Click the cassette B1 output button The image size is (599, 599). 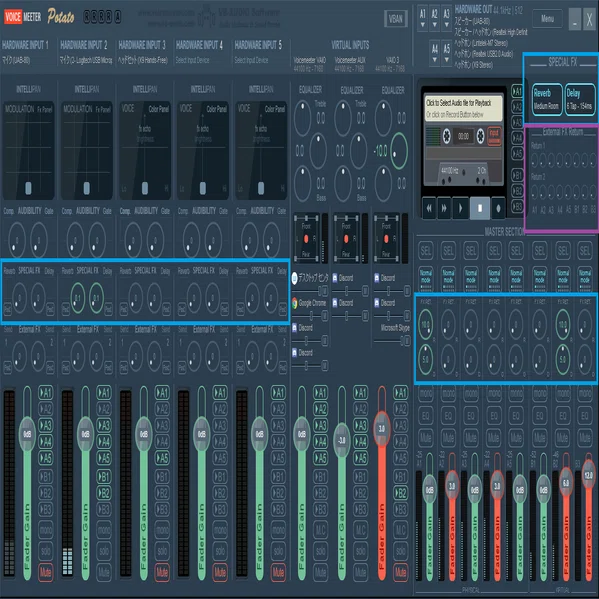[517, 175]
